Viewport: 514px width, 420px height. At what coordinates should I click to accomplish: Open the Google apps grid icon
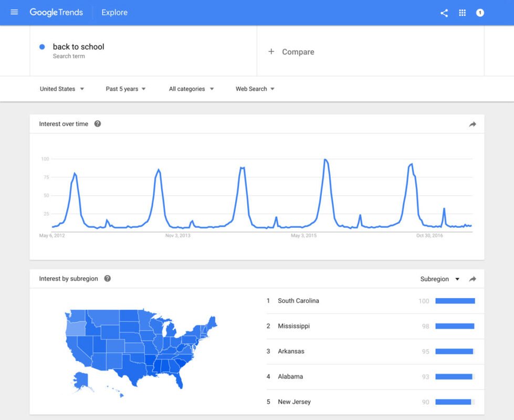click(x=463, y=12)
